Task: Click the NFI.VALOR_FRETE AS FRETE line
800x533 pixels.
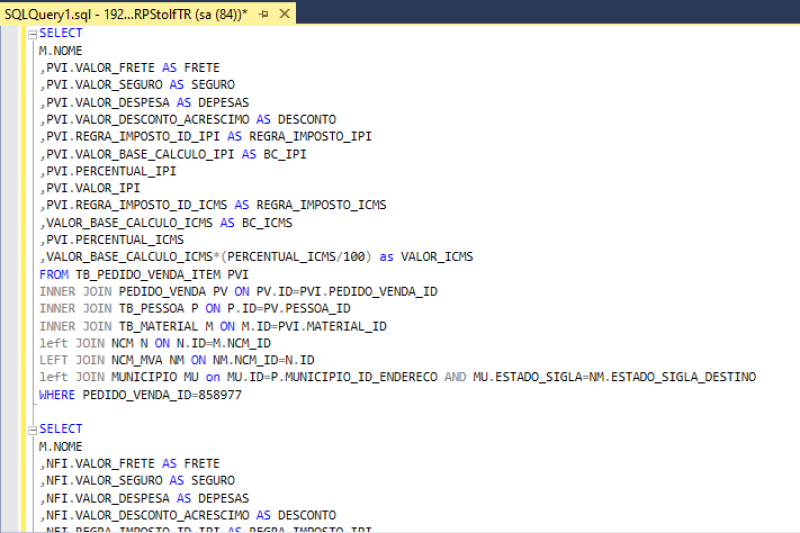Action: [x=129, y=464]
